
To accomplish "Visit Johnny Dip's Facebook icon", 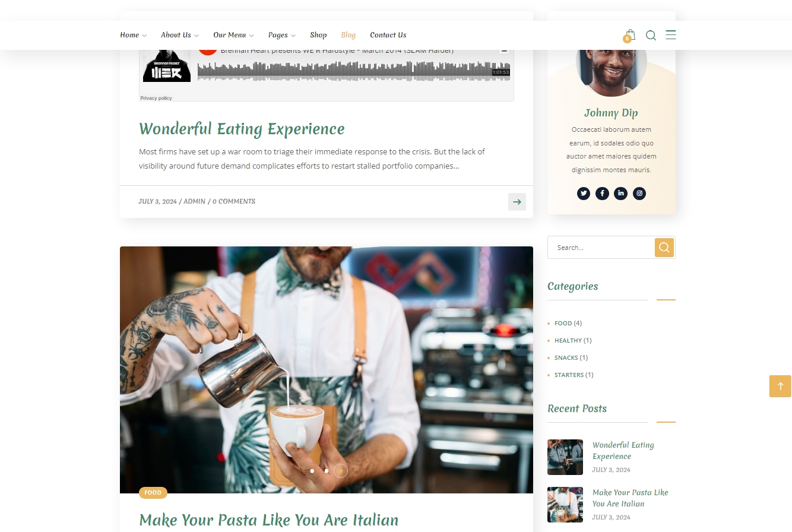I will (x=602, y=193).
